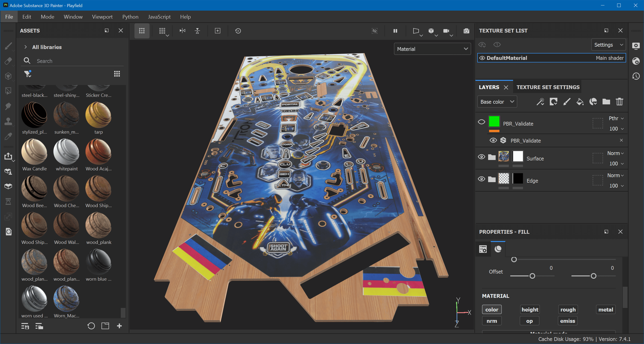This screenshot has height=344, width=644.
Task: Open the Export textures icon
Action: click(x=8, y=156)
